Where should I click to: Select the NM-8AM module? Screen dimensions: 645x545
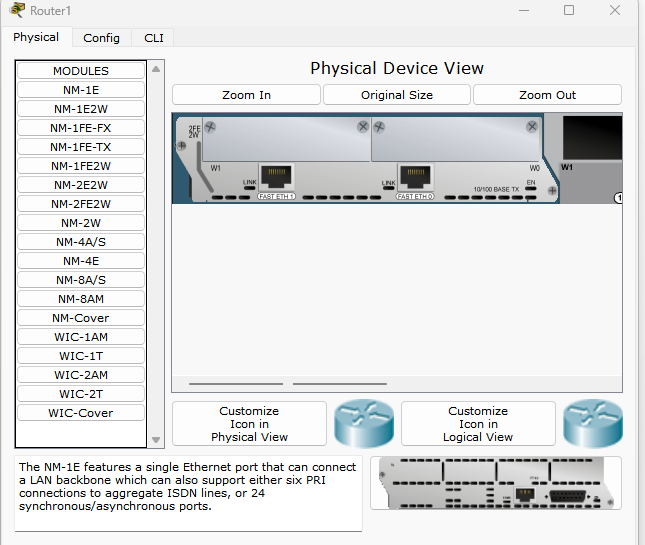tap(81, 299)
